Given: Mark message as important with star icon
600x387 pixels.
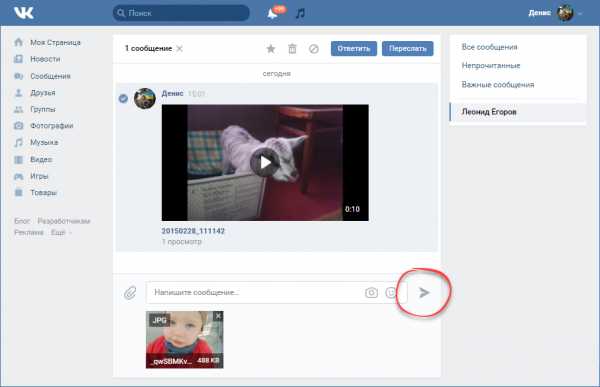Looking at the screenshot, I should coord(271,49).
